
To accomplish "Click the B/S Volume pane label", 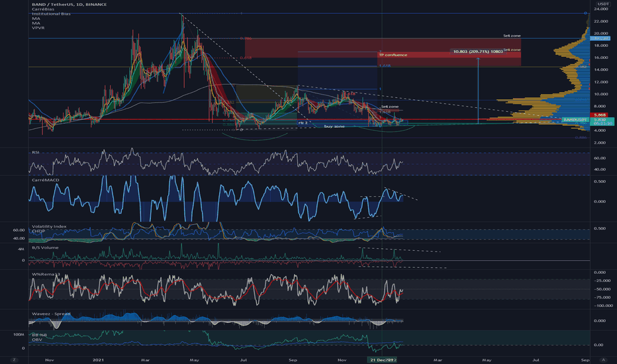I will pyautogui.click(x=45, y=248).
